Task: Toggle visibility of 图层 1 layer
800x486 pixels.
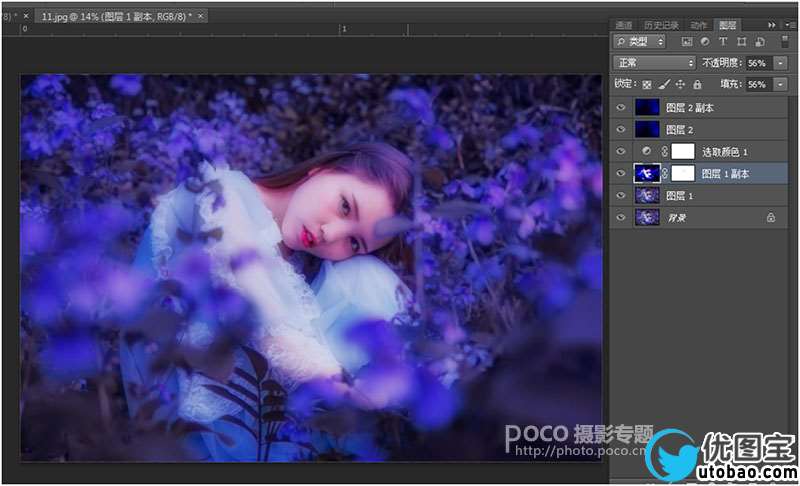Action: pos(620,196)
